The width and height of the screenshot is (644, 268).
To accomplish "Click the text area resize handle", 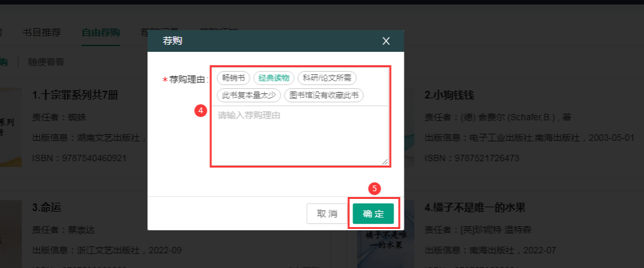I will [x=384, y=162].
